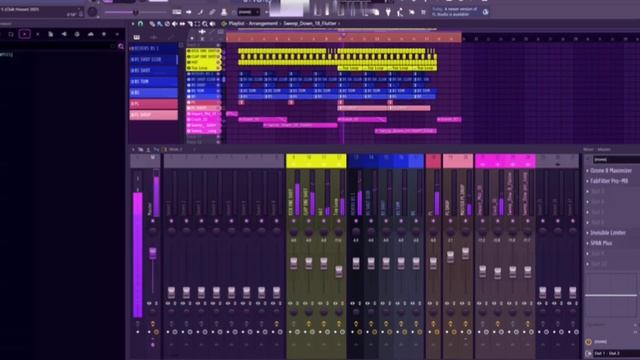The height and width of the screenshot is (360, 640).
Task: Click the latency clock icon near mixer output
Action: [x=588, y=342]
